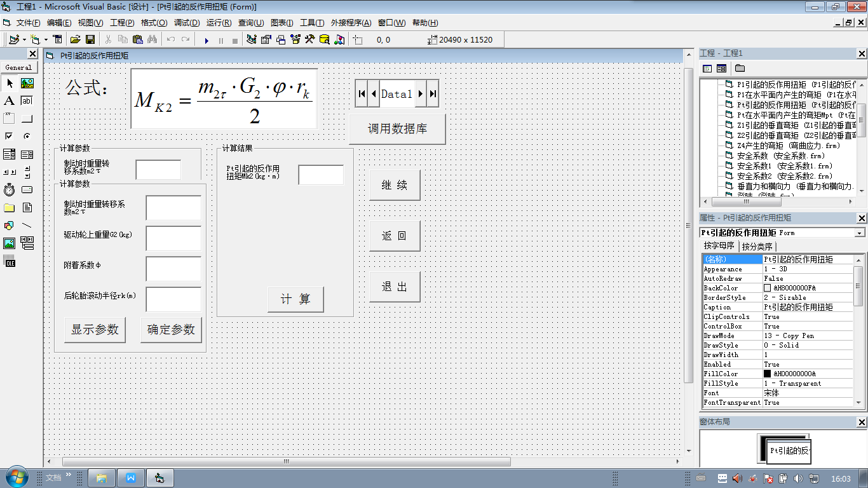Open the Toolbox from the toolbar
Viewport: 868px width, 488px height.
click(x=310, y=39)
